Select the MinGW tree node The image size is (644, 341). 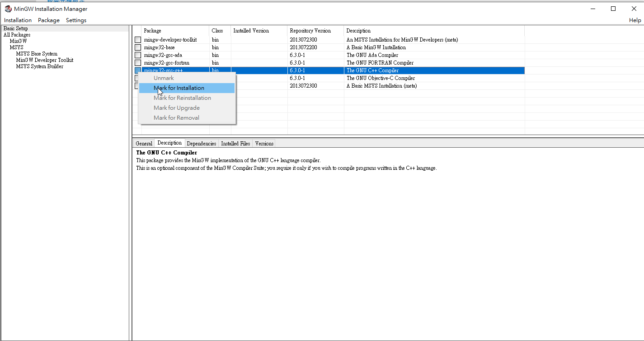18,41
